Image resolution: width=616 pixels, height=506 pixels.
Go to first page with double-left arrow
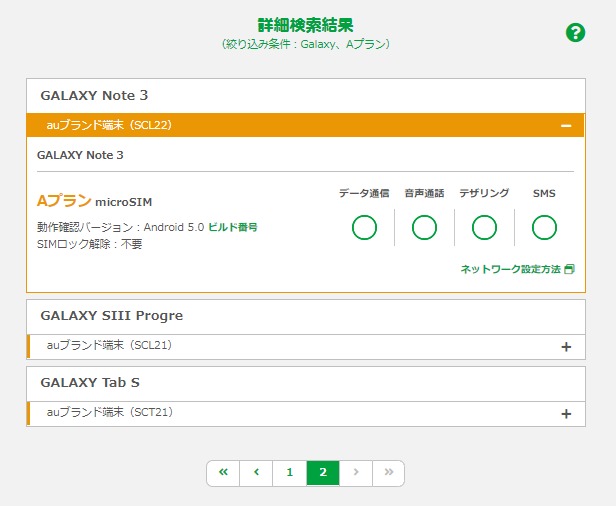pyautogui.click(x=223, y=473)
